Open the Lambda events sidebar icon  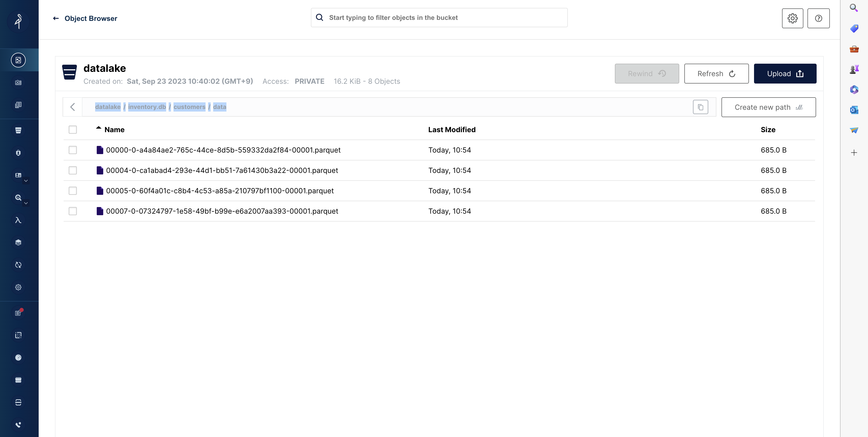(x=18, y=220)
